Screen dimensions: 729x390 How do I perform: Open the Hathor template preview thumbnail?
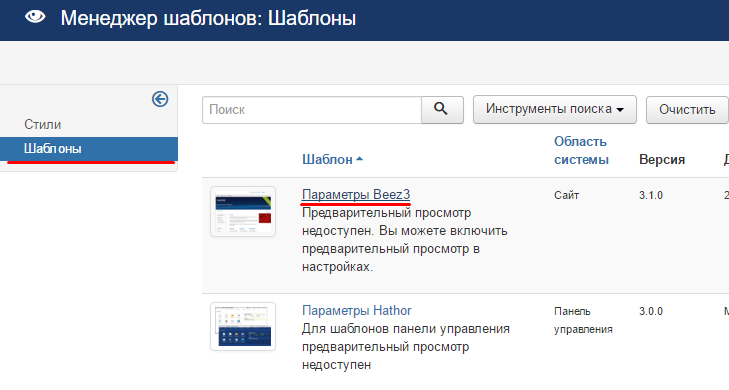tap(243, 326)
